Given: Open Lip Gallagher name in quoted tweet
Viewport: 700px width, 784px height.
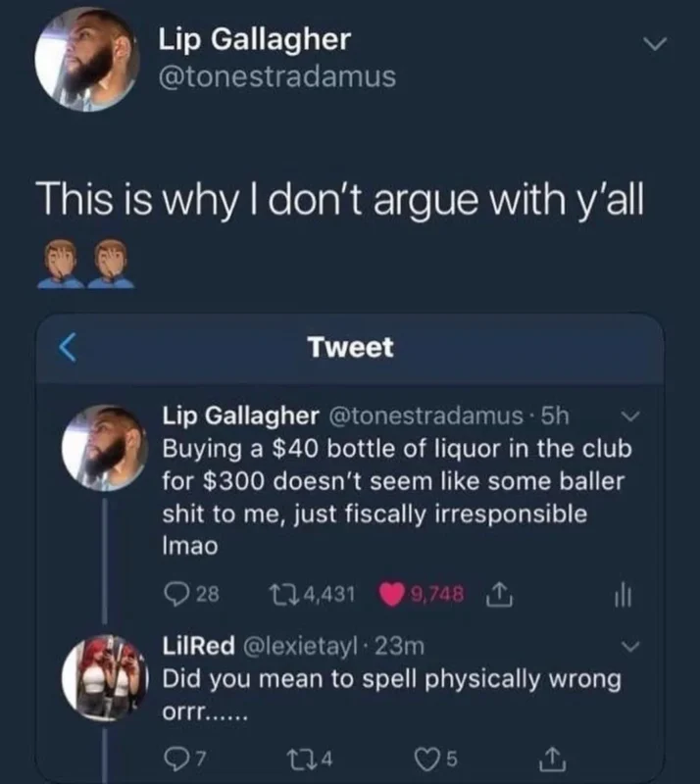Looking at the screenshot, I should 240,416.
